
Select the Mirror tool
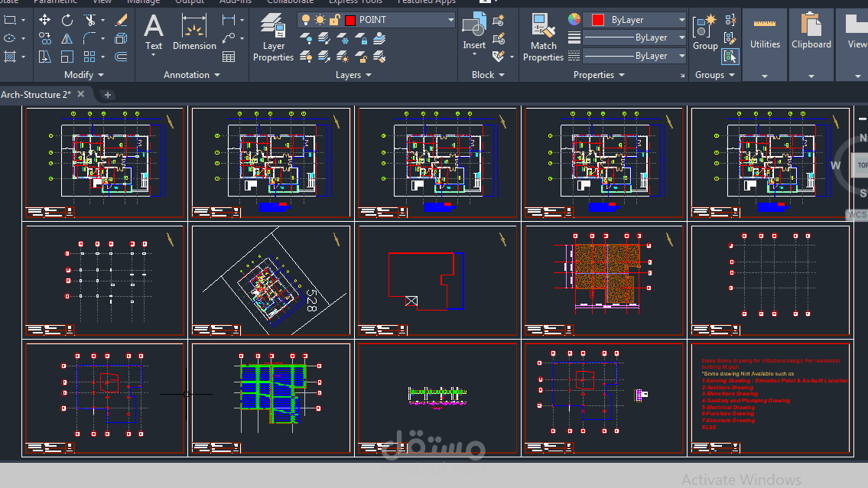67,38
